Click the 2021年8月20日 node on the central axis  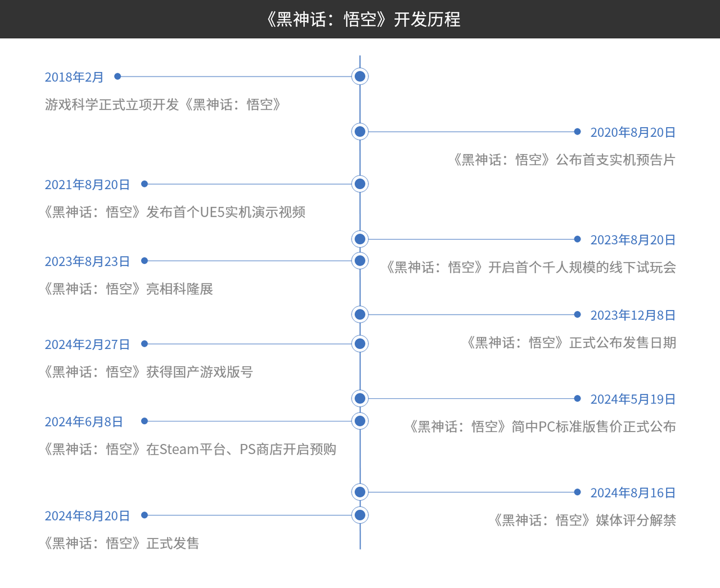(x=360, y=184)
